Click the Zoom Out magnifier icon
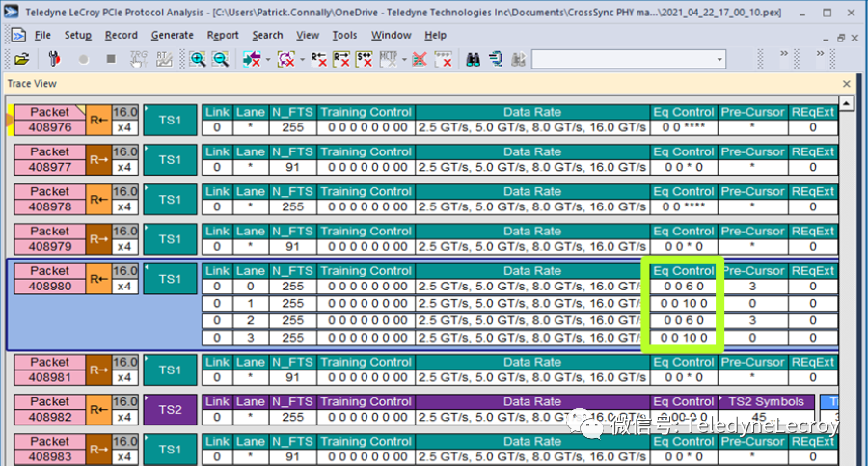 (x=220, y=59)
